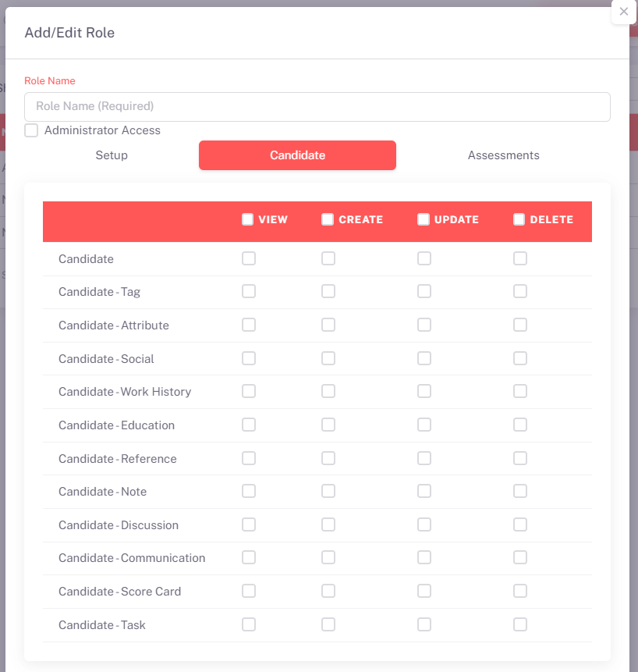The height and width of the screenshot is (672, 638).
Task: Toggle the UPDATE column header checkbox
Action: click(424, 219)
